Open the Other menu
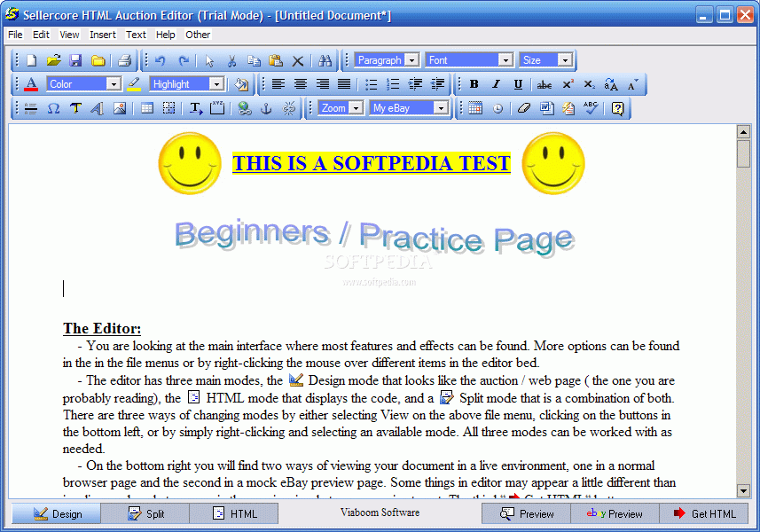 [198, 35]
